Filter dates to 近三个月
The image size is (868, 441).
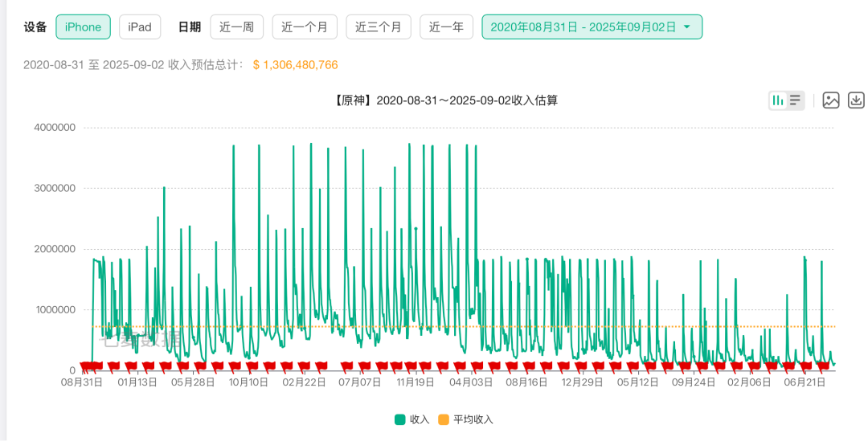(x=378, y=27)
